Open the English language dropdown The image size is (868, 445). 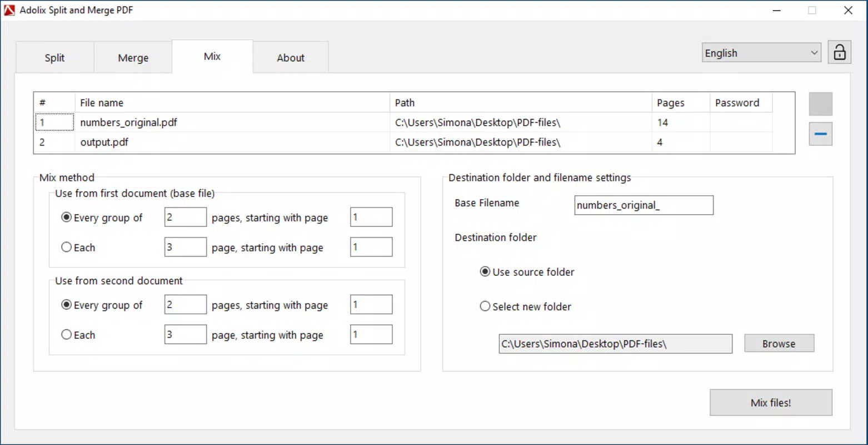click(761, 53)
